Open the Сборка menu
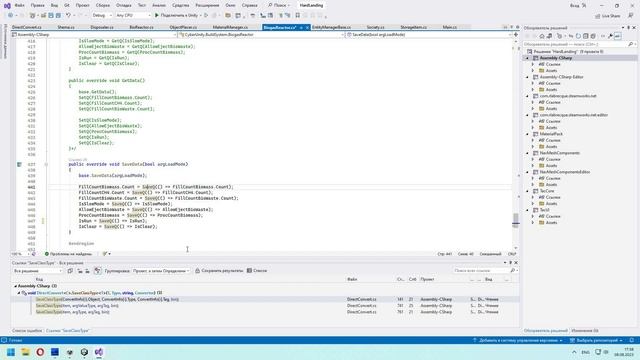Viewport: 640px width, 360px height. point(103,5)
